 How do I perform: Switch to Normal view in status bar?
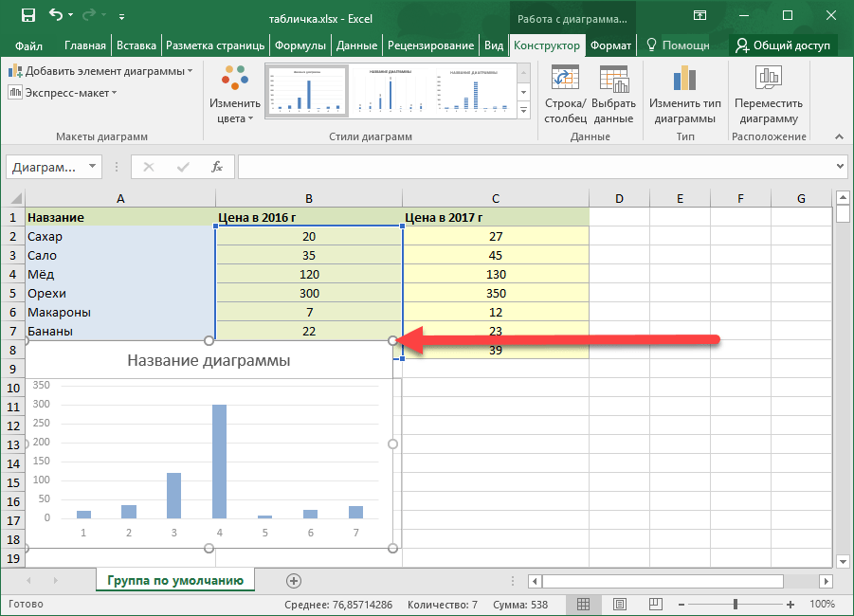click(585, 604)
